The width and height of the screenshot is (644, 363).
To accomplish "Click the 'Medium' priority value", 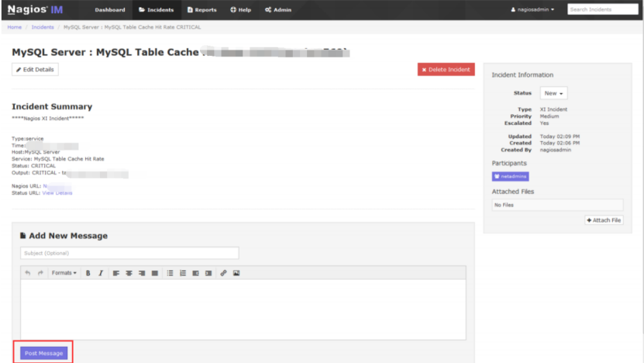I will click(549, 116).
